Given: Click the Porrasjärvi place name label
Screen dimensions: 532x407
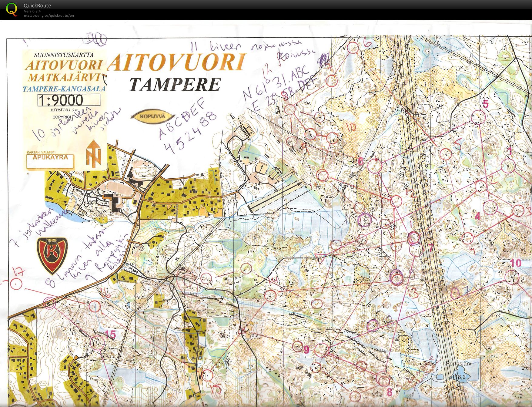Looking at the screenshot, I should click(459, 364).
